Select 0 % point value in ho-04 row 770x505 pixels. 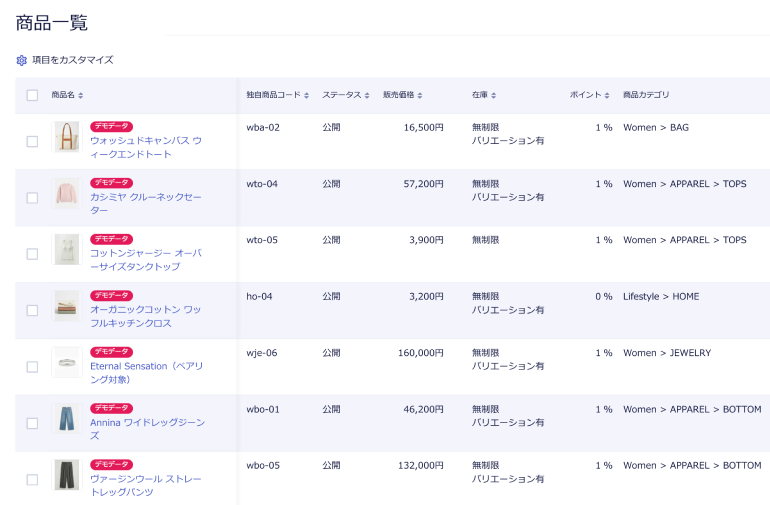tap(604, 297)
